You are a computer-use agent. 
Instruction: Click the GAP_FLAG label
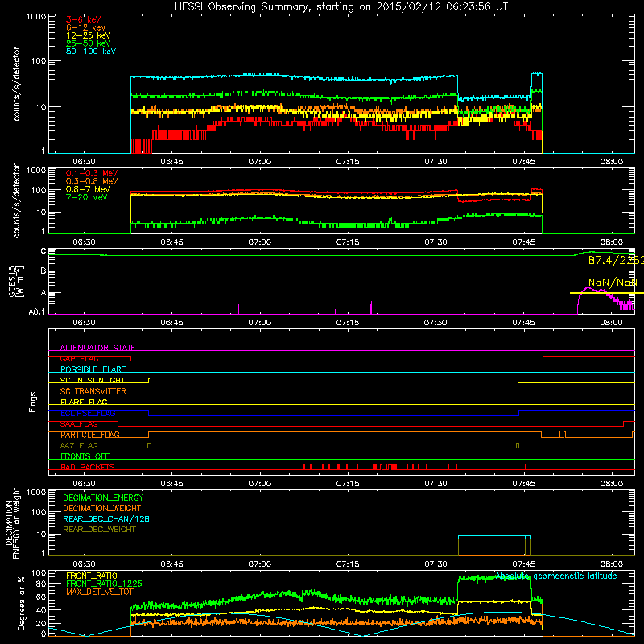79,358
